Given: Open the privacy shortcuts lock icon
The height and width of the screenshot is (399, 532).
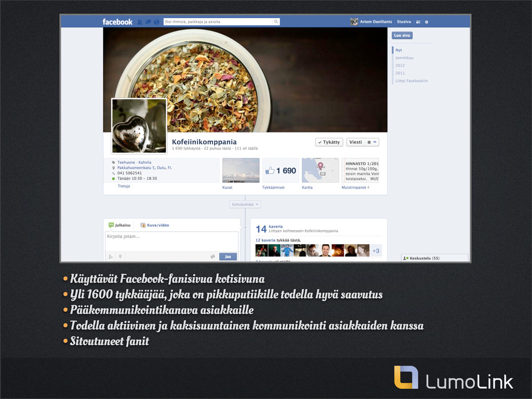Looking at the screenshot, I should click(418, 22).
